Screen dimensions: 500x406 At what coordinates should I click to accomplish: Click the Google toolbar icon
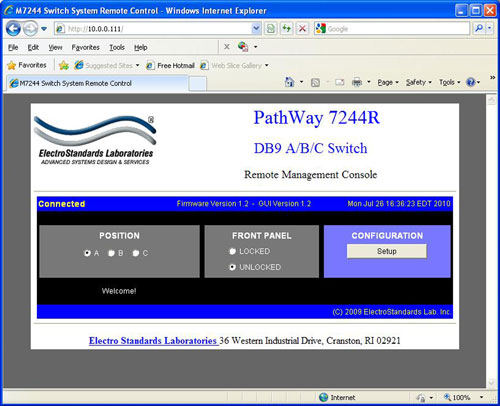click(x=243, y=47)
